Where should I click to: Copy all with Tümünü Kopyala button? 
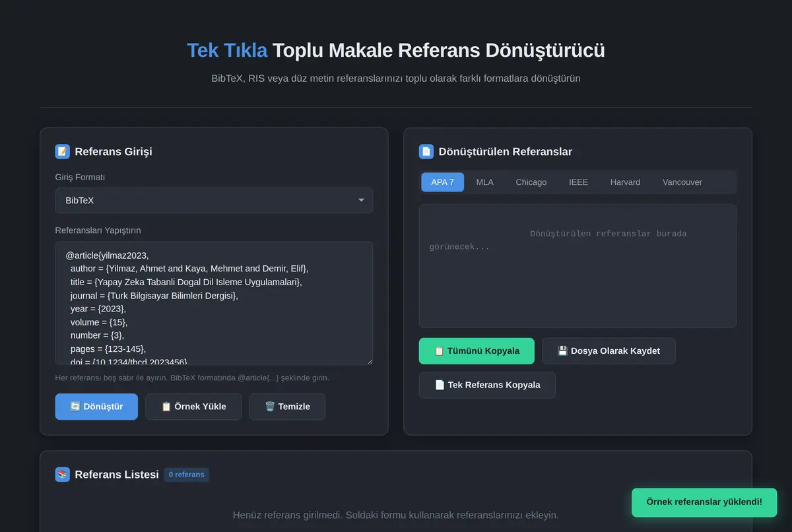(x=477, y=351)
